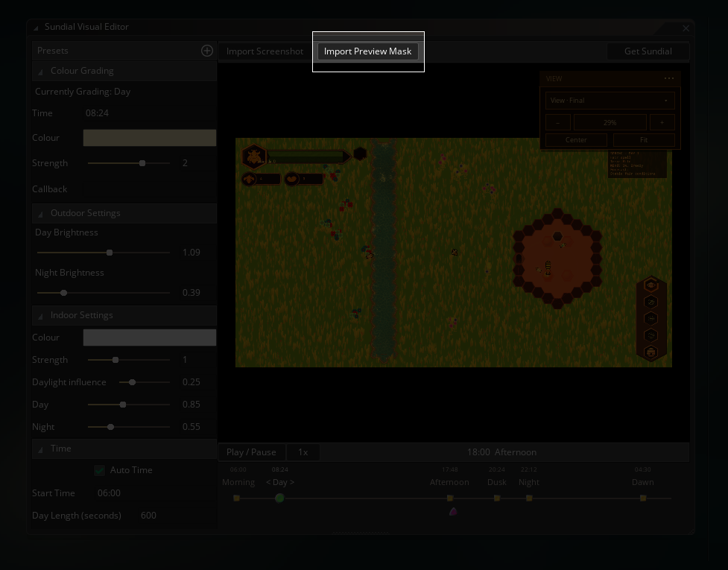
Task: Click the '< Day >' label on the timeline
Action: click(280, 482)
